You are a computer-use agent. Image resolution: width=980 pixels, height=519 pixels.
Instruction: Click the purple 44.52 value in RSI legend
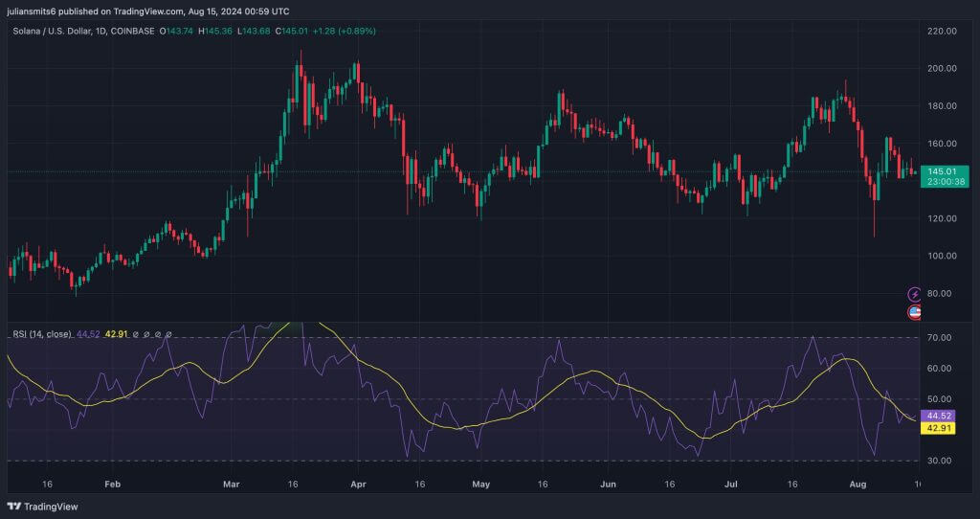tap(88, 334)
